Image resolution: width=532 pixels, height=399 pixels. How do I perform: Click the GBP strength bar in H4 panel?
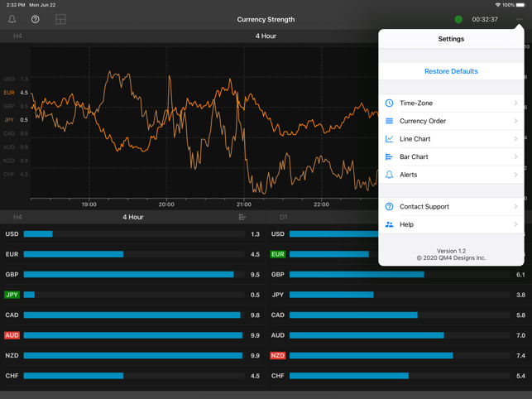(129, 275)
